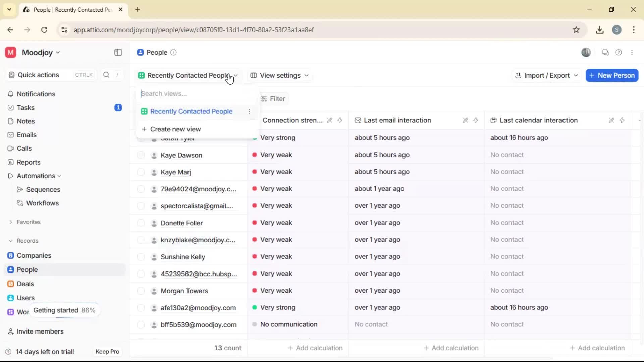
Task: Switch to the Companies section
Action: point(34,255)
